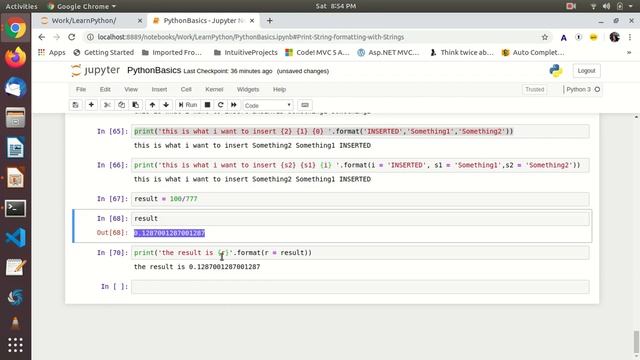This screenshot has height=360, width=640.
Task: Open the Code! MVC 5 bookmark
Action: pyautogui.click(x=318, y=52)
